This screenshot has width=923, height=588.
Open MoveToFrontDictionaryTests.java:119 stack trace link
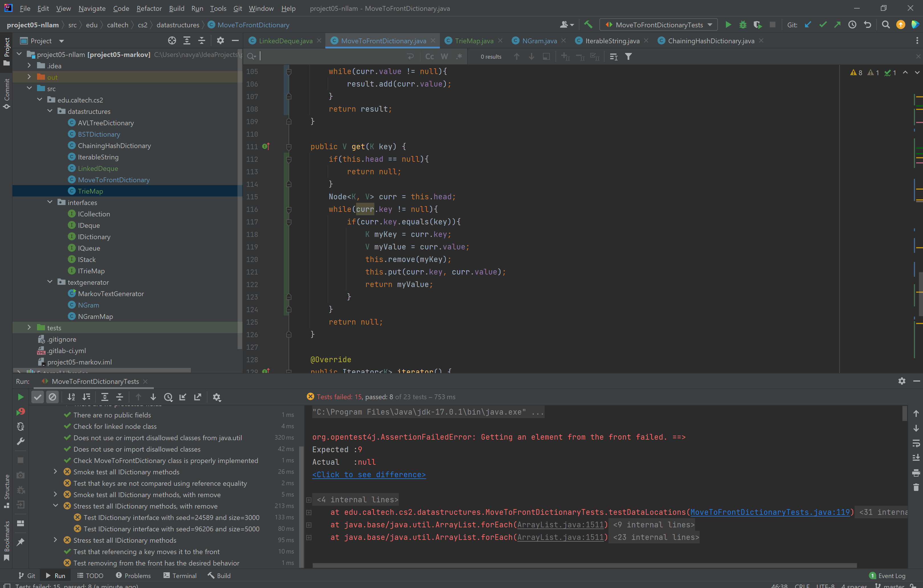click(x=770, y=512)
